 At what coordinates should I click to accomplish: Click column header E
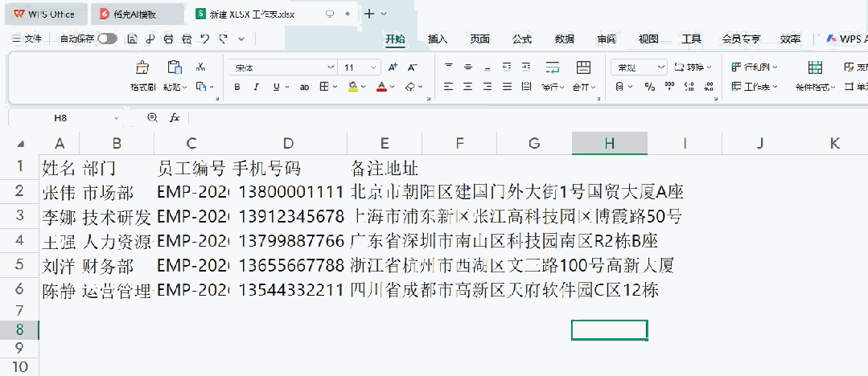point(385,144)
